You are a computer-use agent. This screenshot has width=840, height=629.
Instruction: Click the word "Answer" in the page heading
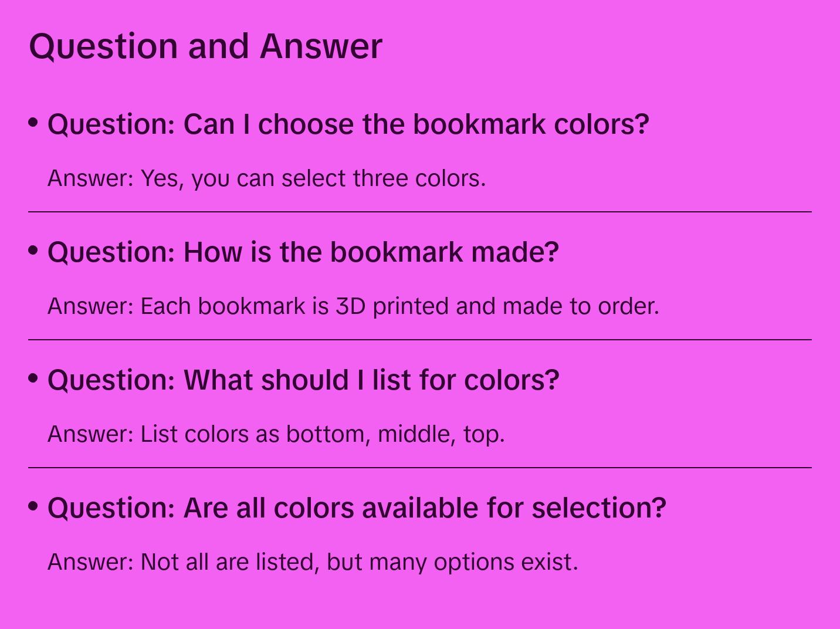321,46
